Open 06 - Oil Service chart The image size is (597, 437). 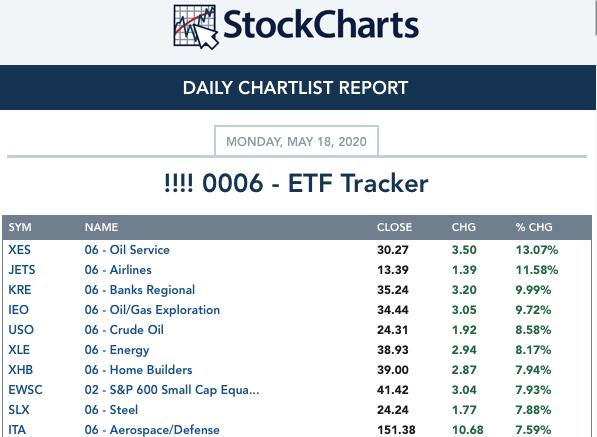click(127, 250)
